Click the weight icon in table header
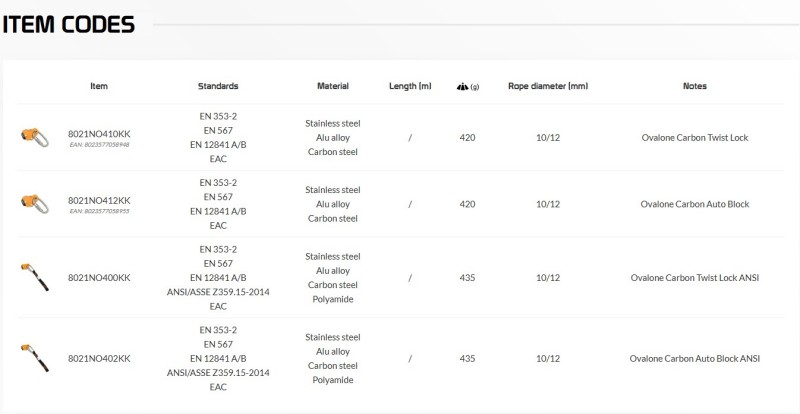 tap(462, 87)
